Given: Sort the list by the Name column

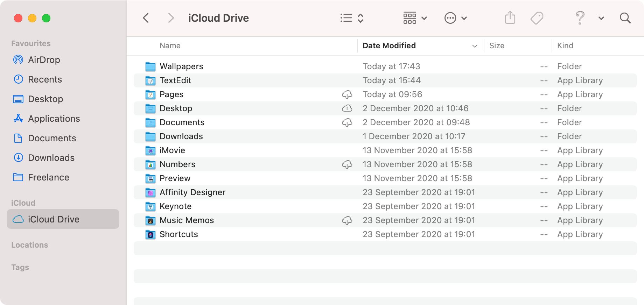Looking at the screenshot, I should (170, 45).
